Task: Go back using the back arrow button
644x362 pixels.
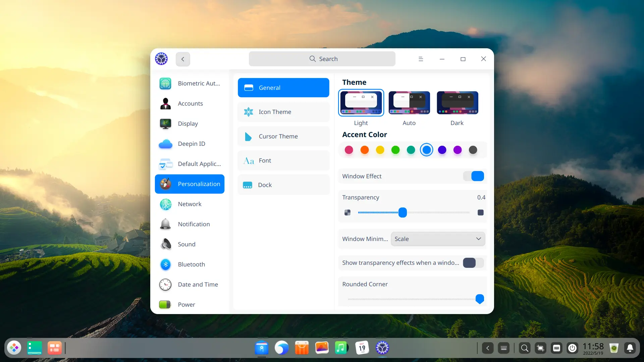Action: pyautogui.click(x=183, y=59)
